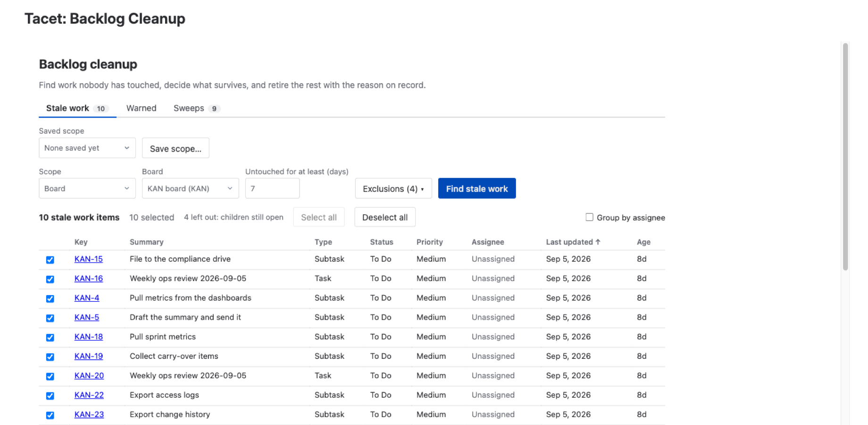Toggle the checkbox for KAN-22
868x425 pixels.
[50, 396]
